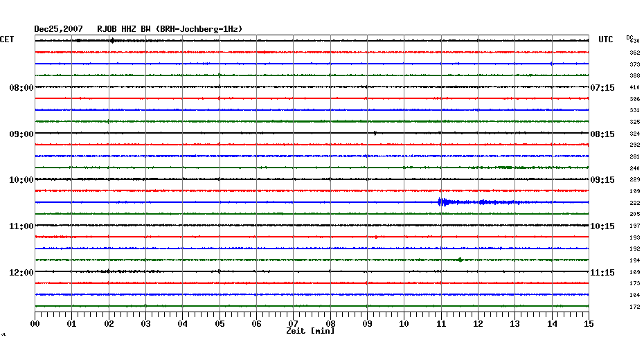Click the "14" minute tick label
The height and width of the screenshot is (342, 644).
coord(552,324)
